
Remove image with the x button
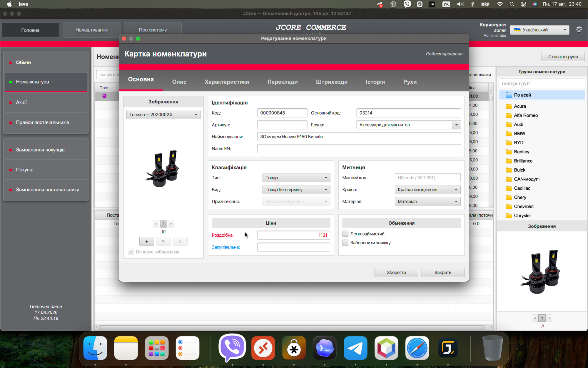tap(180, 241)
